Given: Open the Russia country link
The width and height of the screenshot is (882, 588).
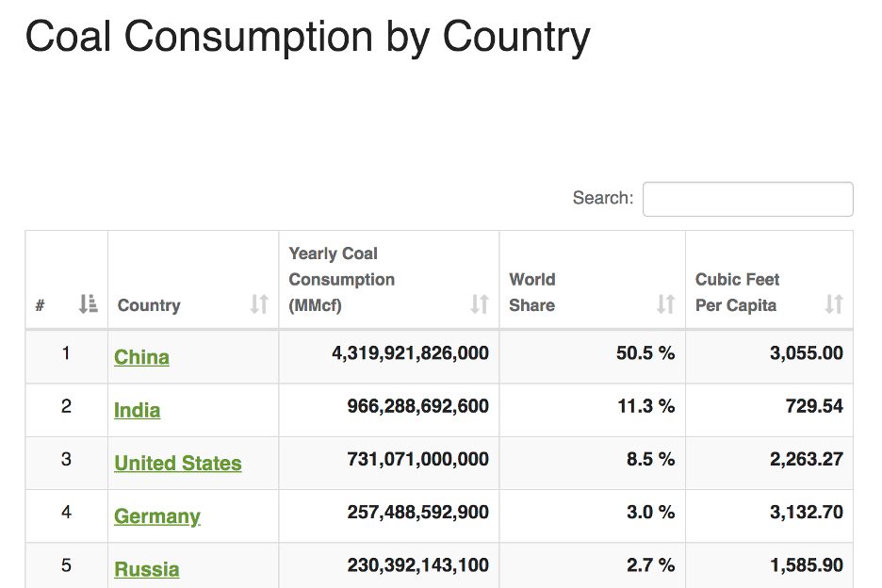Looking at the screenshot, I should [147, 569].
